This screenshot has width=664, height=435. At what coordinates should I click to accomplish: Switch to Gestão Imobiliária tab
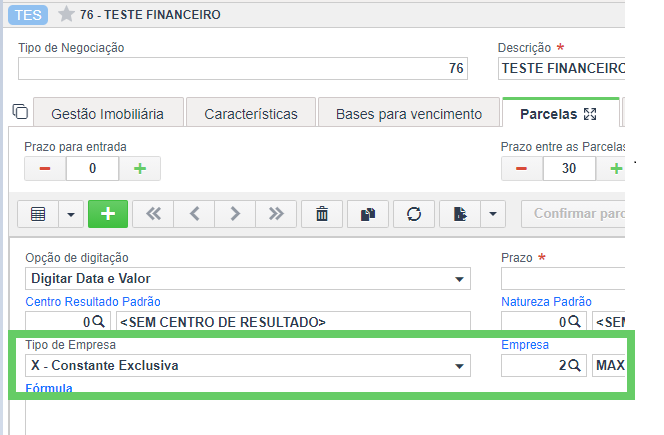(x=108, y=114)
